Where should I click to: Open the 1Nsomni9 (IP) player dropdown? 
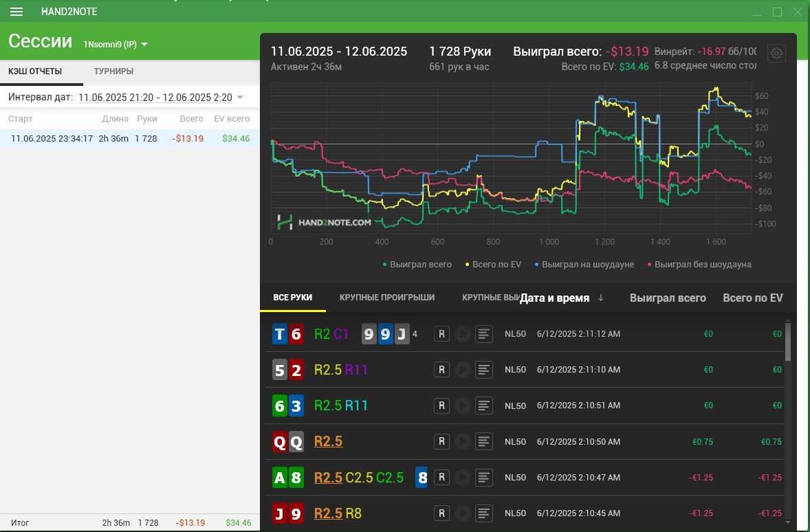(116, 45)
